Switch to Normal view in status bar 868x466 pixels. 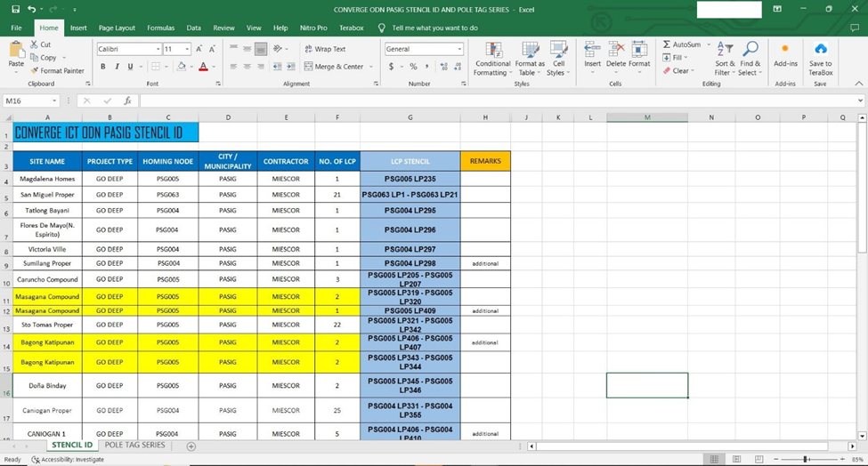[714, 460]
